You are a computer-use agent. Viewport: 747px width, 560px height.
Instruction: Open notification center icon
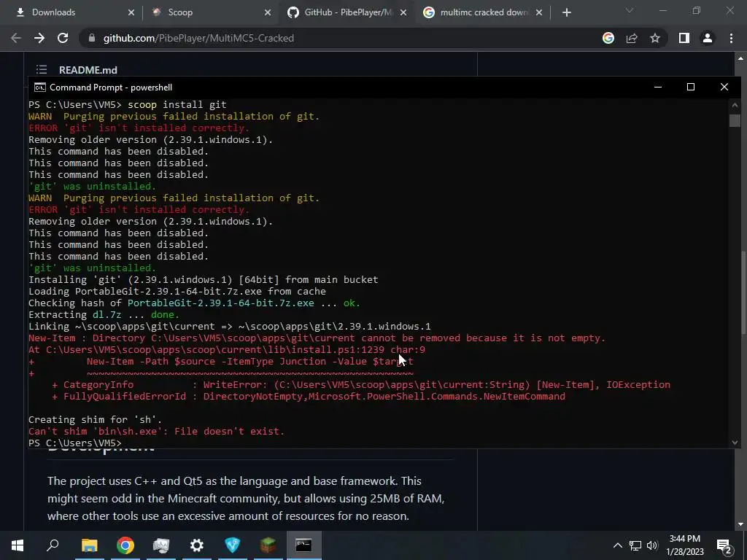724,546
